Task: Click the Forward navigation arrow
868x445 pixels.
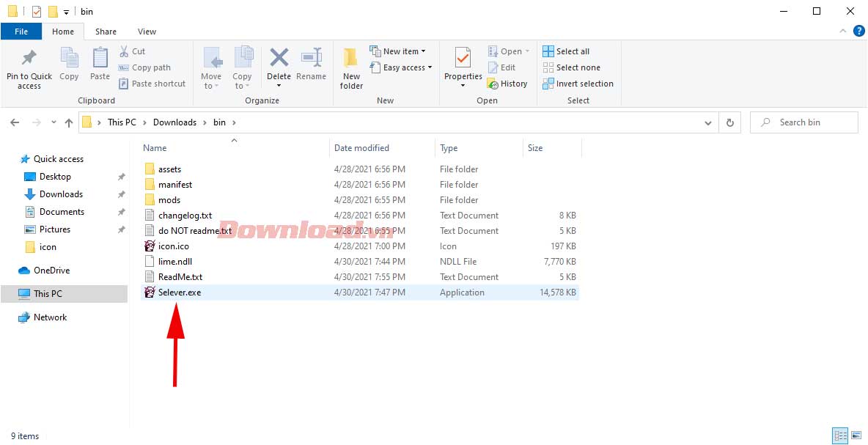Action: tap(37, 123)
